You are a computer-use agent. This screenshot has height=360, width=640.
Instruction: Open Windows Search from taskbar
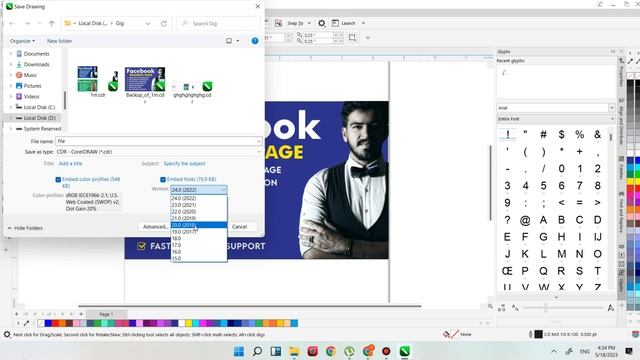pos(257,351)
